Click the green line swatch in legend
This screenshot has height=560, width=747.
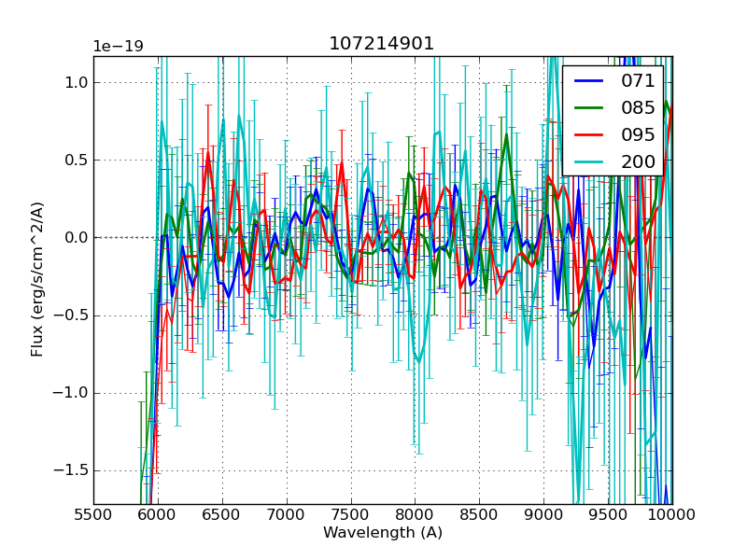pos(588,107)
